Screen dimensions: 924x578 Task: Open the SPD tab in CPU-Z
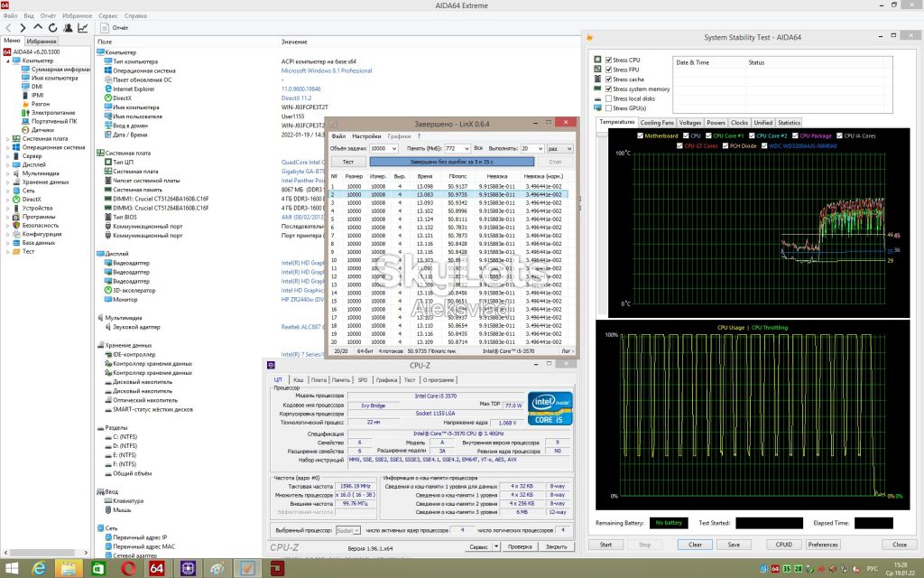[x=363, y=380]
